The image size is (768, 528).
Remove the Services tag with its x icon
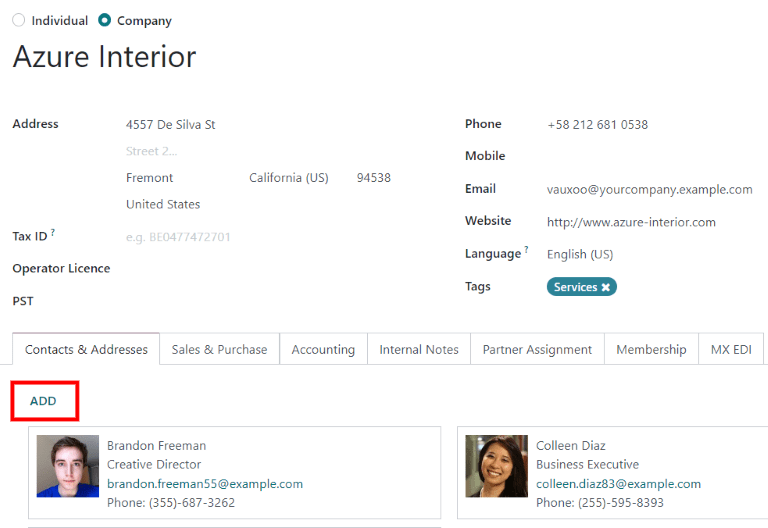tap(606, 287)
